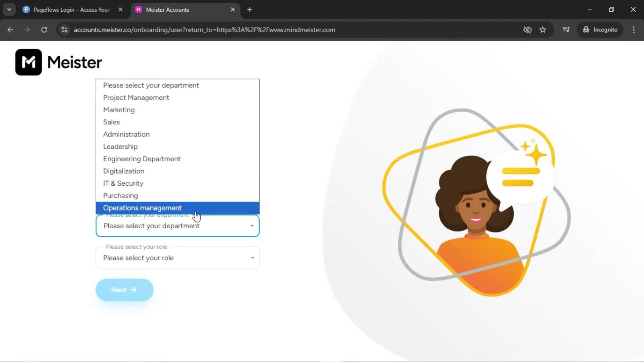Click the third-party cookies blocked eye icon
This screenshot has width=644, height=362.
tap(527, 30)
